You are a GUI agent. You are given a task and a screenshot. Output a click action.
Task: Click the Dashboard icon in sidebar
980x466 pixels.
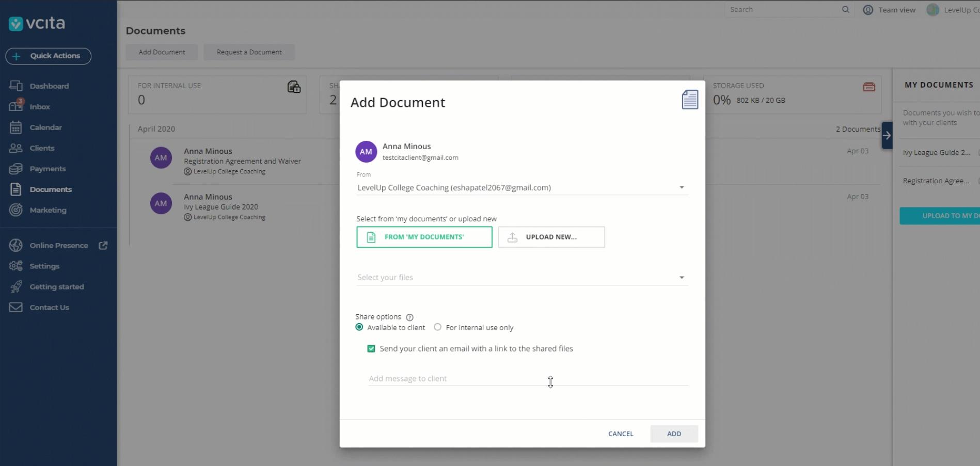click(x=15, y=86)
